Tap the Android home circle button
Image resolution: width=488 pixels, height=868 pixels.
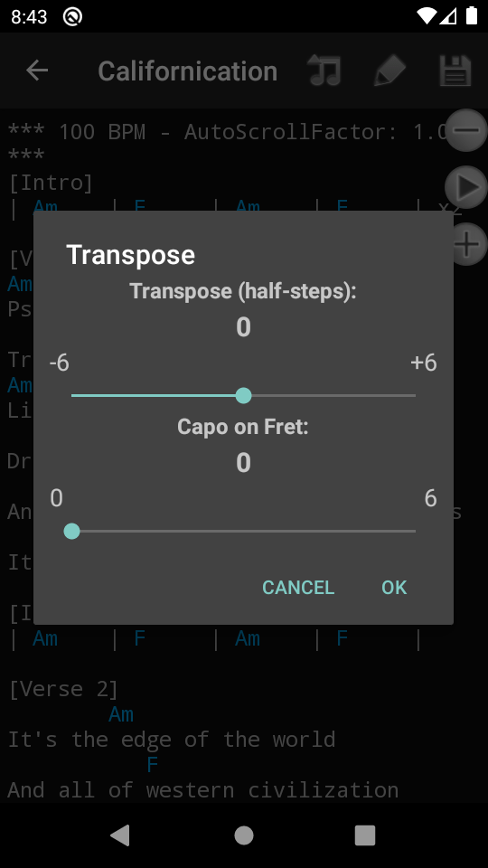click(244, 835)
